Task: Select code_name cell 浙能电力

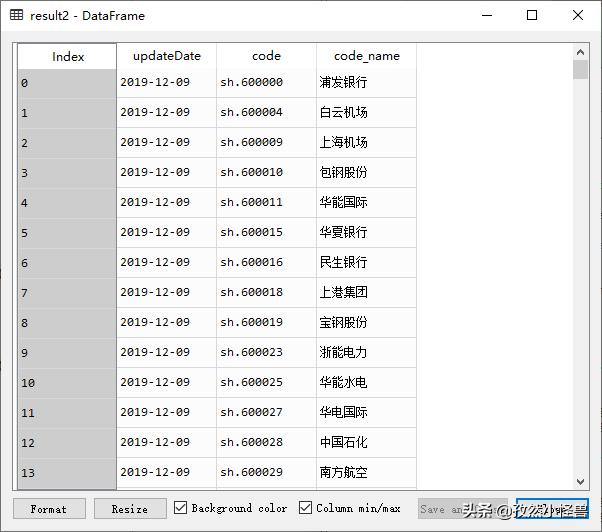Action: pyautogui.click(x=367, y=352)
